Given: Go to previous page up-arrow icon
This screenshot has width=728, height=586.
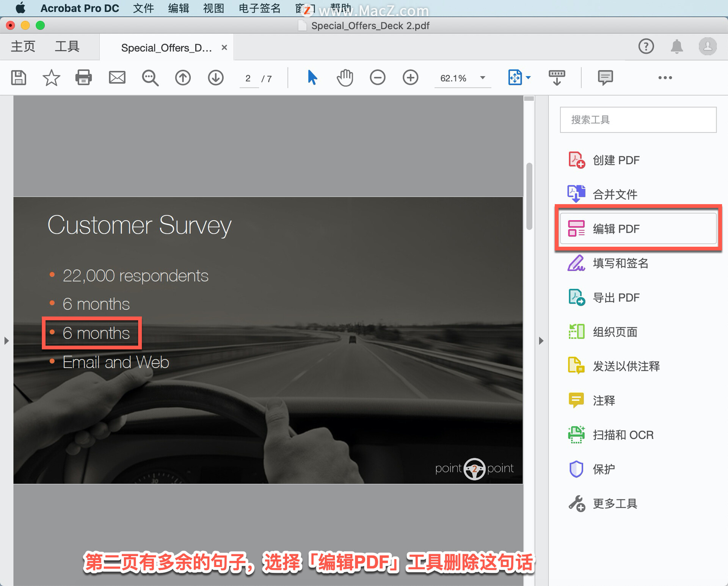Looking at the screenshot, I should tap(183, 78).
